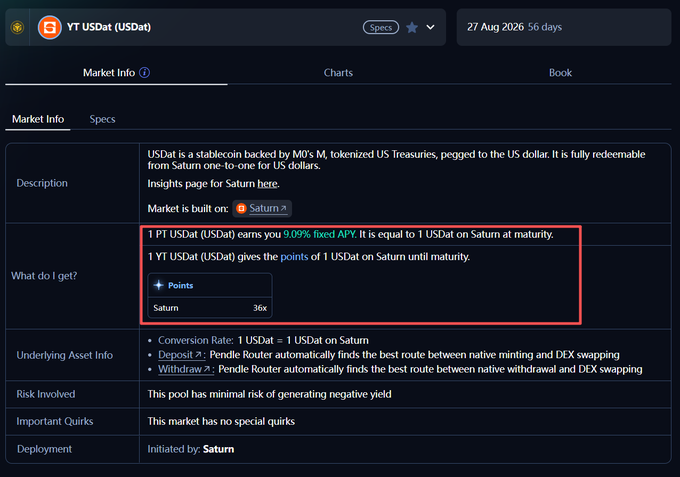Click the minimal risk negative yield text

[269, 394]
